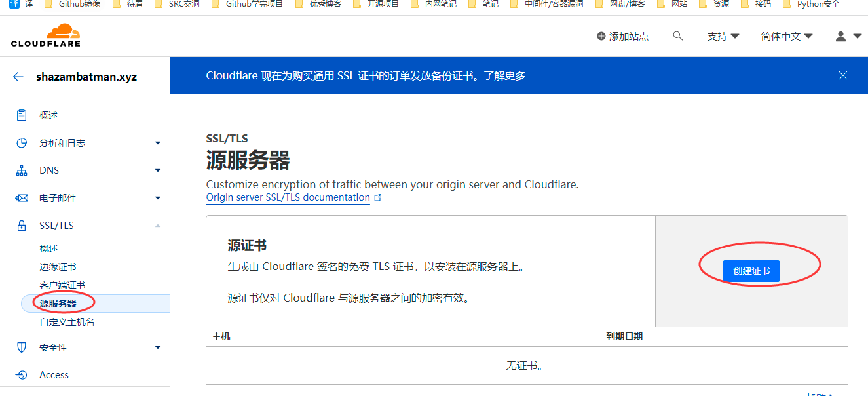This screenshot has width=868, height=396.
Task: Expand the 分析和日志 dropdown arrow
Action: pos(158,143)
